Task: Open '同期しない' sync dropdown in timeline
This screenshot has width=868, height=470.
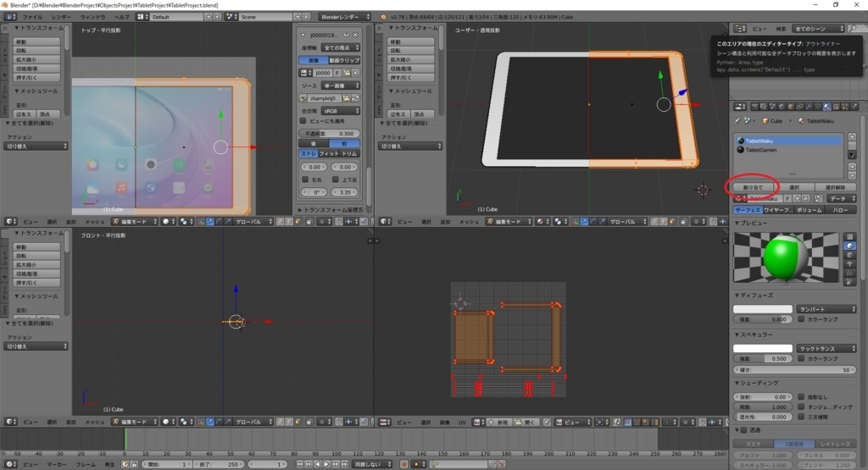Action: tap(372, 464)
